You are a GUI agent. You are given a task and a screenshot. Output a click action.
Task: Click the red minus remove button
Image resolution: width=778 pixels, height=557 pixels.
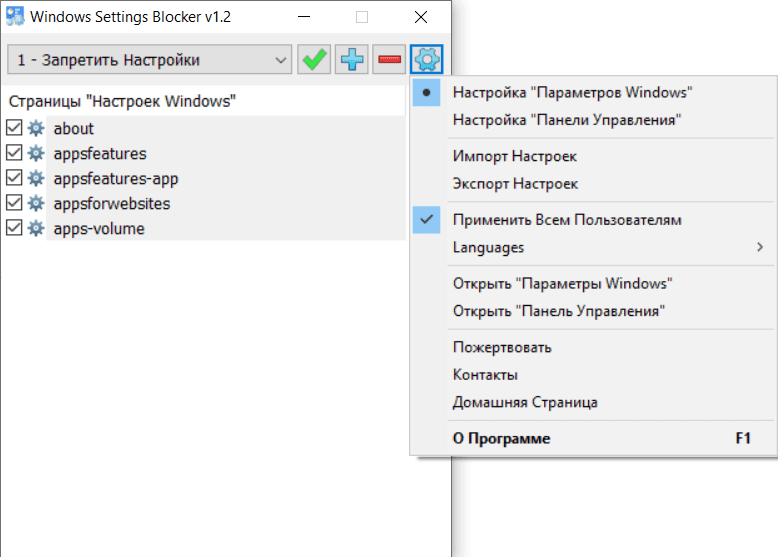(x=389, y=60)
